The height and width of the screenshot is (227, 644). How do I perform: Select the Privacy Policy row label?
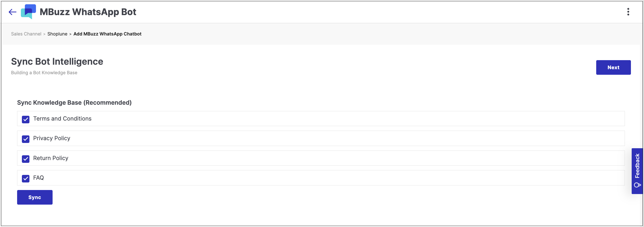[x=52, y=138]
